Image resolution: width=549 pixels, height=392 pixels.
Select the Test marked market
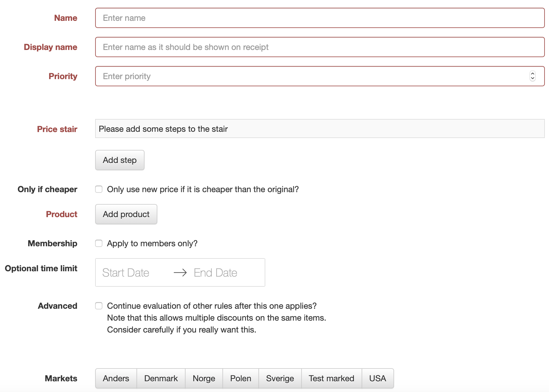[x=331, y=378]
